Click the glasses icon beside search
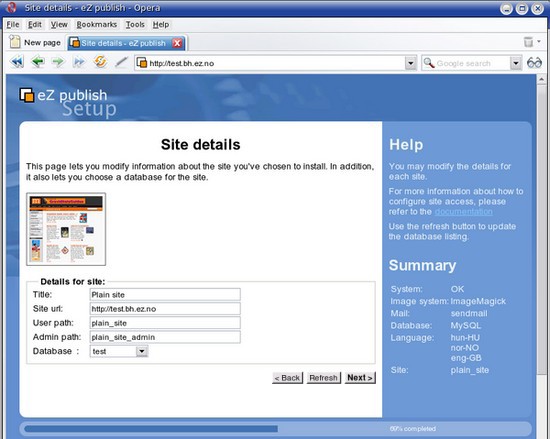Image resolution: width=550 pixels, height=439 pixels. (534, 63)
